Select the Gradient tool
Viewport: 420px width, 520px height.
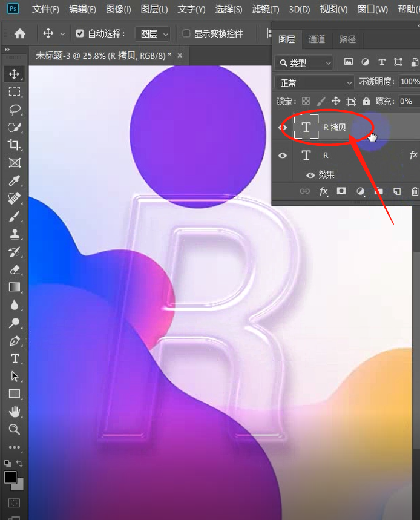pos(15,287)
